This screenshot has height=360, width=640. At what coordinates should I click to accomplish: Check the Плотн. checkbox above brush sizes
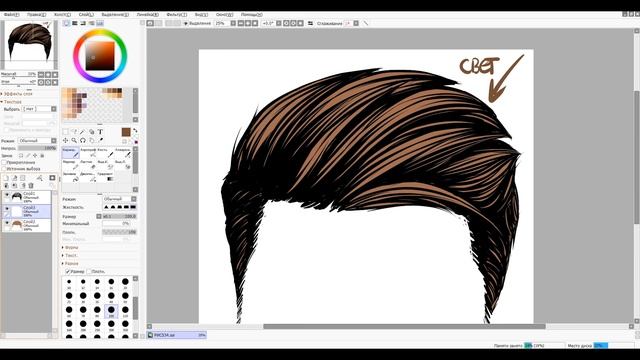coord(89,271)
